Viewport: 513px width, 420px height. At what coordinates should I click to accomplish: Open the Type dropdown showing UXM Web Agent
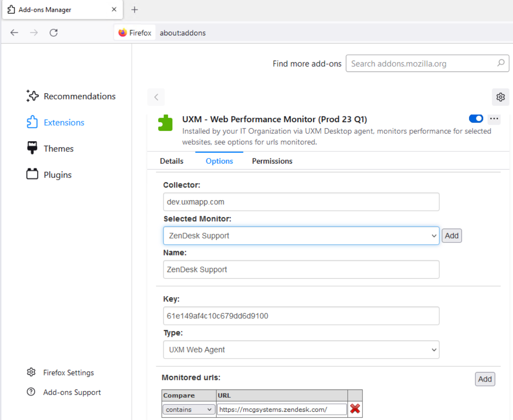301,350
